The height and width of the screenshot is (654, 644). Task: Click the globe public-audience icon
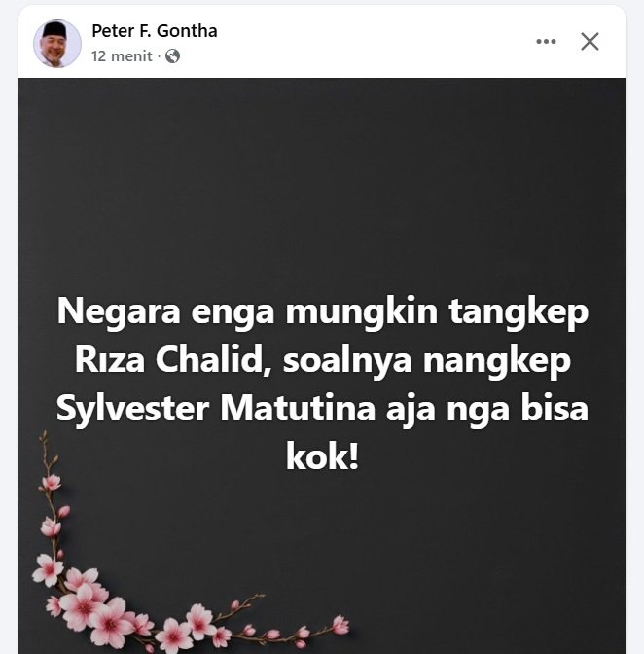tap(172, 55)
